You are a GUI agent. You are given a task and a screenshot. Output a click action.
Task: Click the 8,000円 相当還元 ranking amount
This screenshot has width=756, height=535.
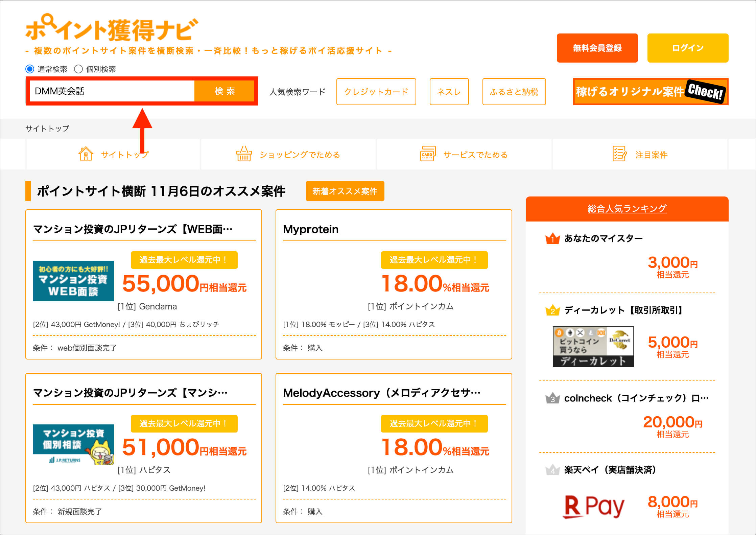(x=672, y=506)
